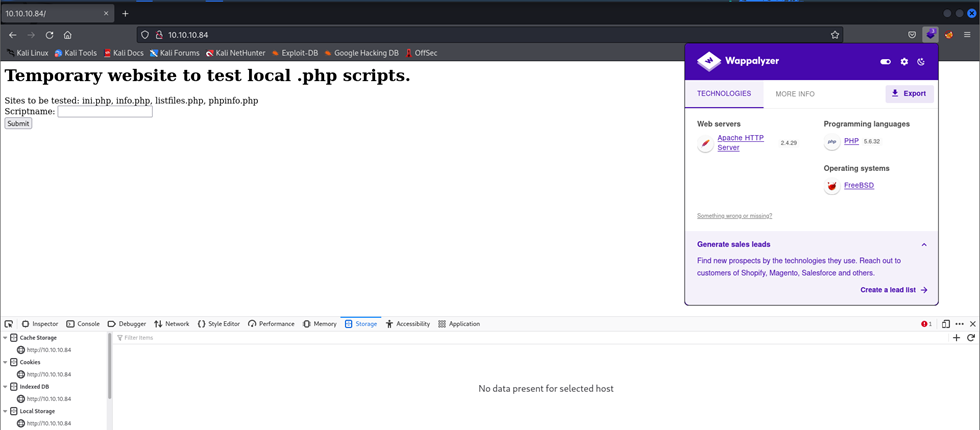Refresh storage items in DevTools
Screen dimensions: 980x430
point(970,338)
